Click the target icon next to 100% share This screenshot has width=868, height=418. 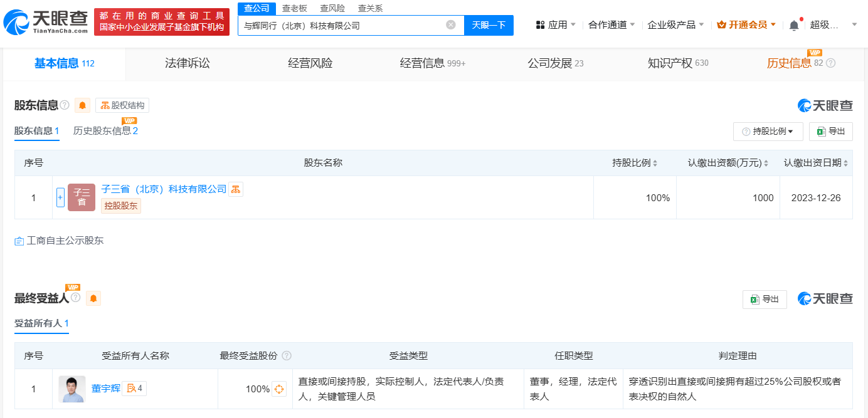point(279,389)
